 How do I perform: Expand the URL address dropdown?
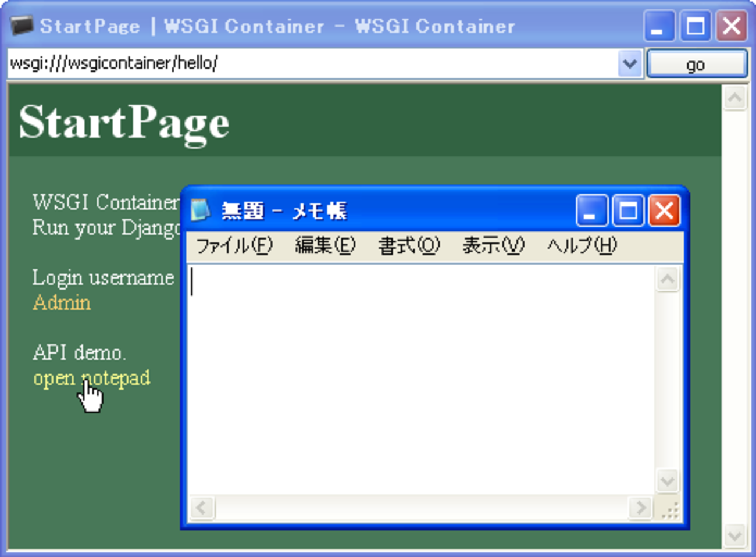coord(629,63)
